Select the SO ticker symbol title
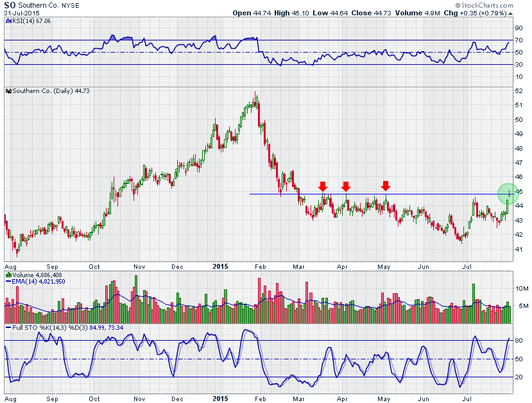The width and height of the screenshot is (532, 403). click(x=10, y=4)
